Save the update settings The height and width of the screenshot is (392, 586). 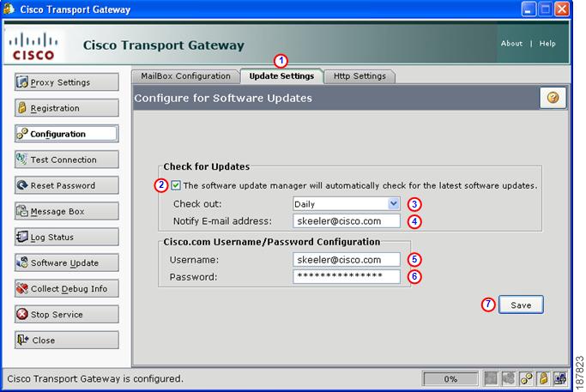[521, 305]
